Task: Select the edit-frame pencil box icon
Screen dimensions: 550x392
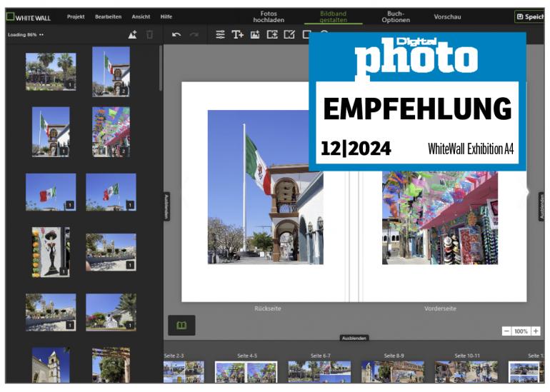Action: pyautogui.click(x=289, y=35)
